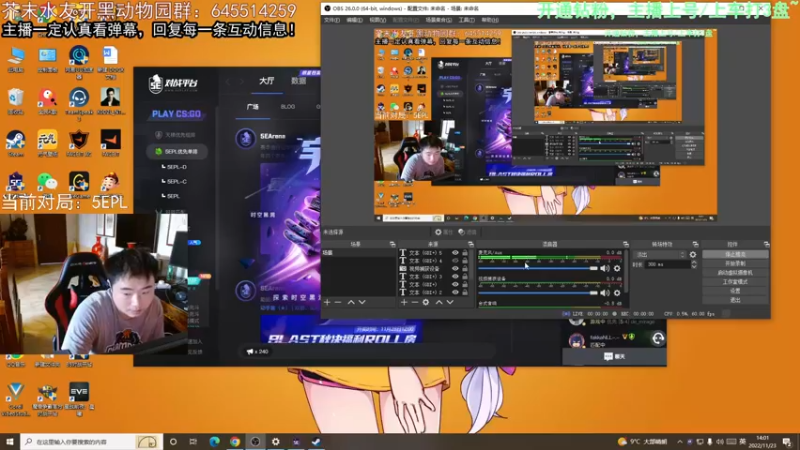
Task: Mute the microphone/Aux channel speaker icon
Action: (x=605, y=268)
